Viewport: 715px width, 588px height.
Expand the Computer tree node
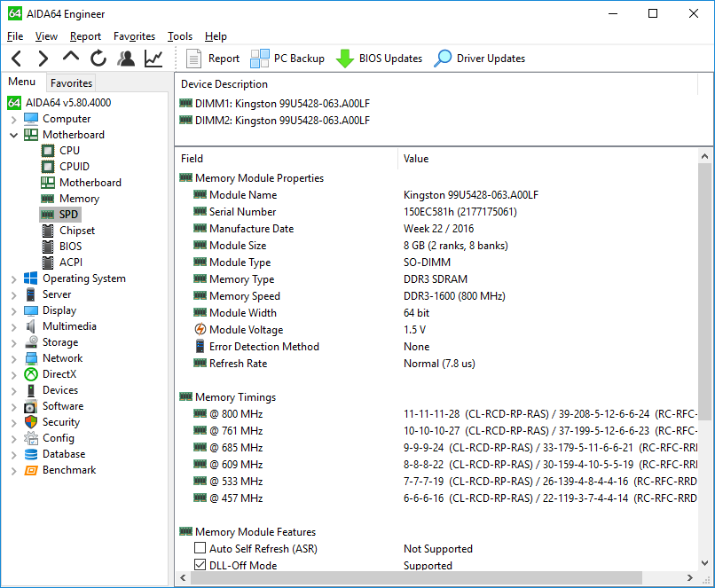pos(13,120)
